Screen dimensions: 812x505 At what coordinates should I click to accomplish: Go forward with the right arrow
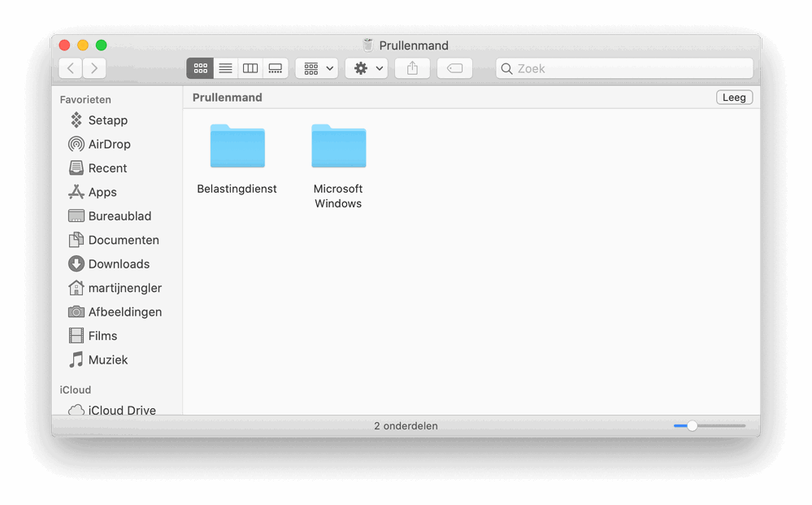(94, 68)
